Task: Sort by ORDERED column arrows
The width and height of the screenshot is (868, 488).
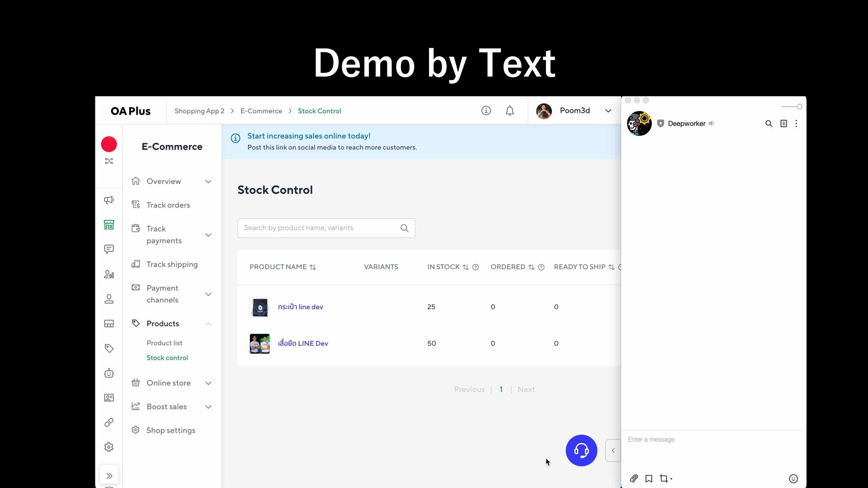Action: 531,267
